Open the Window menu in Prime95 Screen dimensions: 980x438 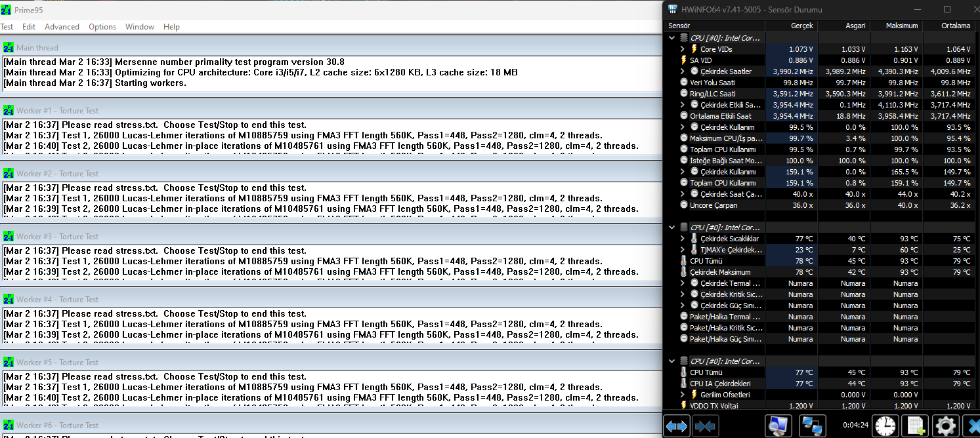140,27
